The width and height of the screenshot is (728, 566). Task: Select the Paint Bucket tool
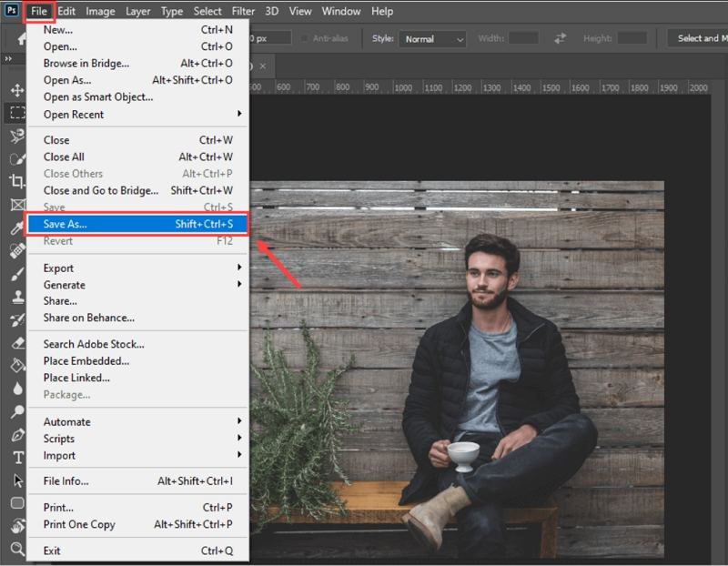16,366
